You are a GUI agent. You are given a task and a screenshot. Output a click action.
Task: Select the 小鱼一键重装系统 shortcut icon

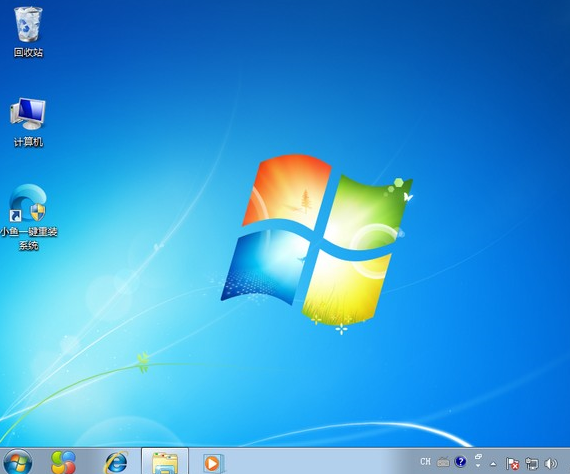[28, 203]
